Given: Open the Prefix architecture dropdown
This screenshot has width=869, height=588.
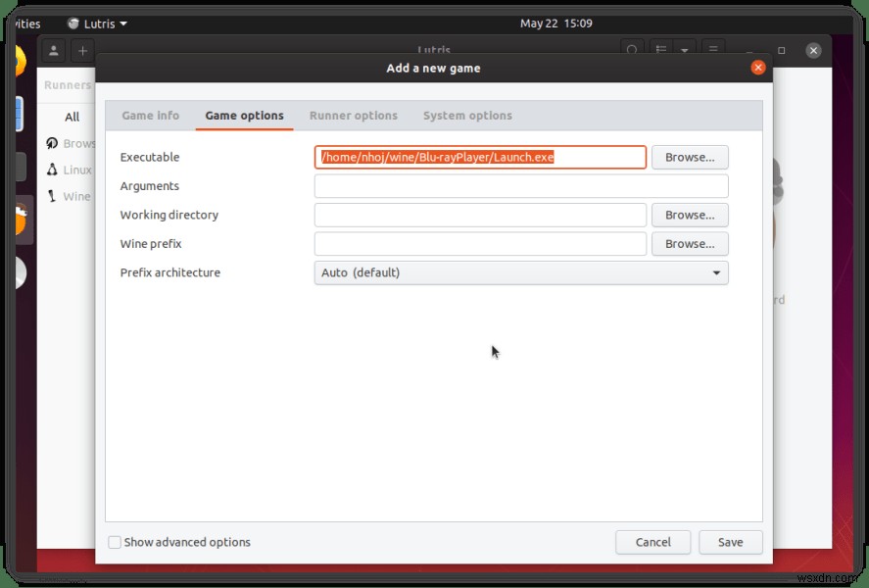Looking at the screenshot, I should (x=521, y=272).
